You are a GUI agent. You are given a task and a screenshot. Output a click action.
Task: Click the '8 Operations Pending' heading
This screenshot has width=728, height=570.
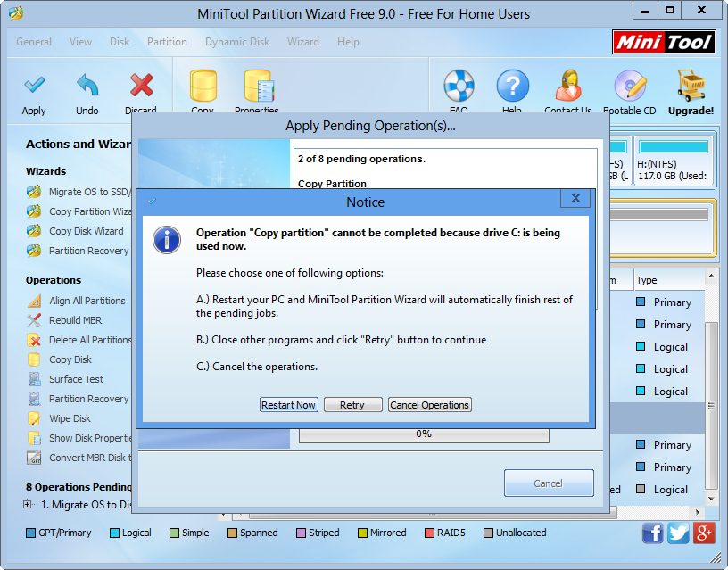pos(79,487)
